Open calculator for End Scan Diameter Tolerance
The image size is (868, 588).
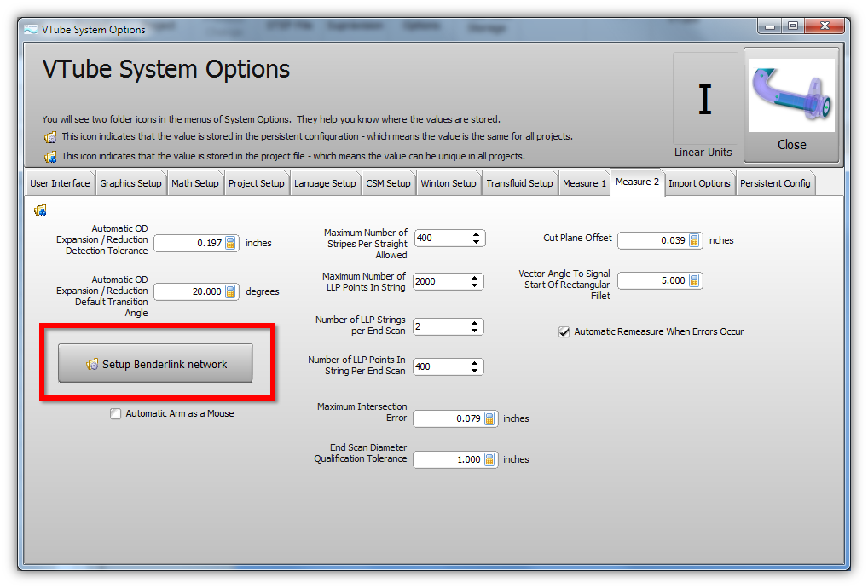point(489,459)
